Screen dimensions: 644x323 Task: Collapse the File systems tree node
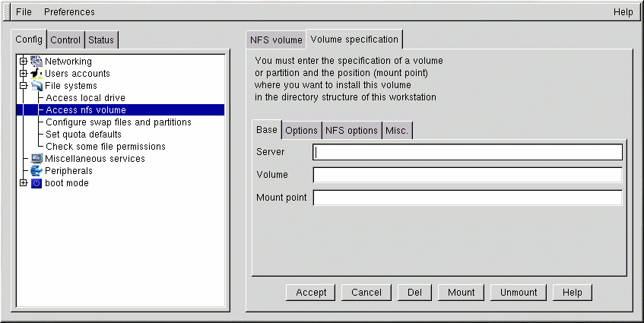[x=24, y=86]
